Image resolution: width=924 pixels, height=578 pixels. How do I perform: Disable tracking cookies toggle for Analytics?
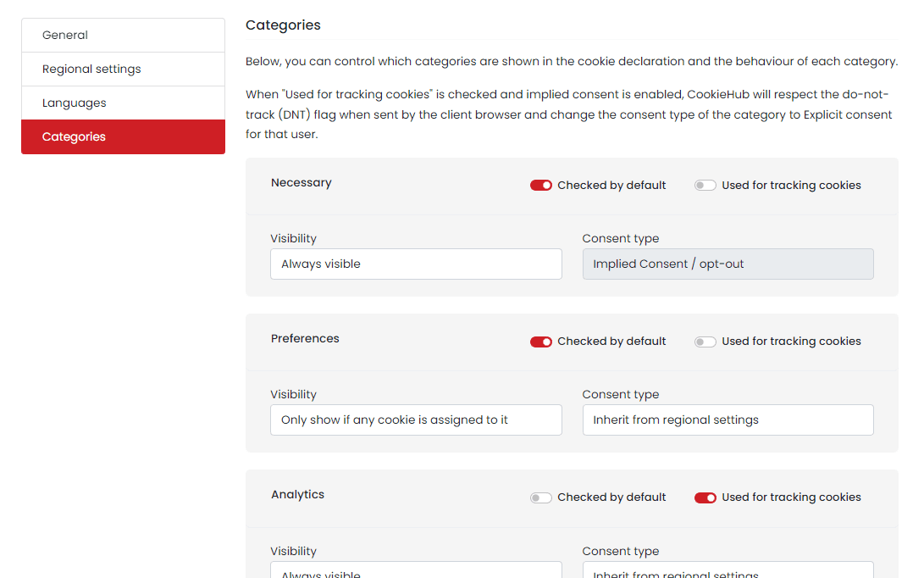point(705,497)
